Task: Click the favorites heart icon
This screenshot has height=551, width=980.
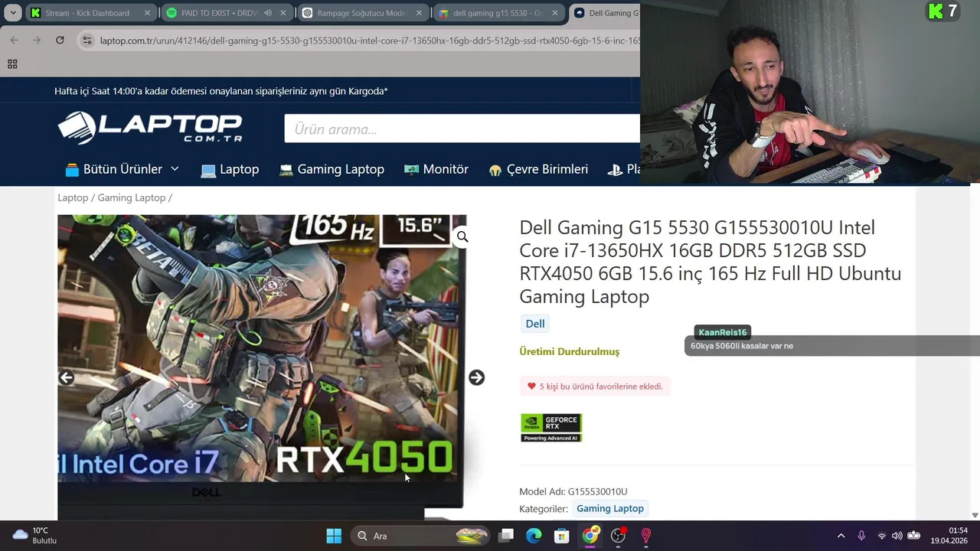Action: pos(531,386)
